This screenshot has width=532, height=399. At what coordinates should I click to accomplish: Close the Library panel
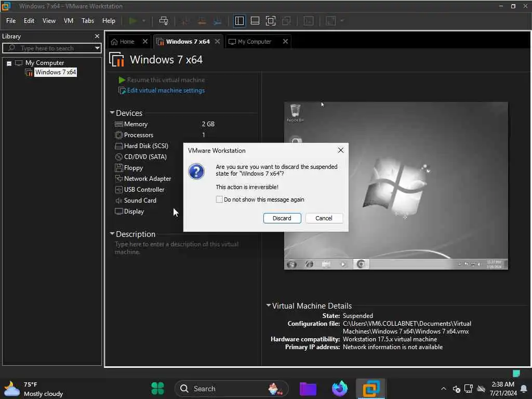97,36
